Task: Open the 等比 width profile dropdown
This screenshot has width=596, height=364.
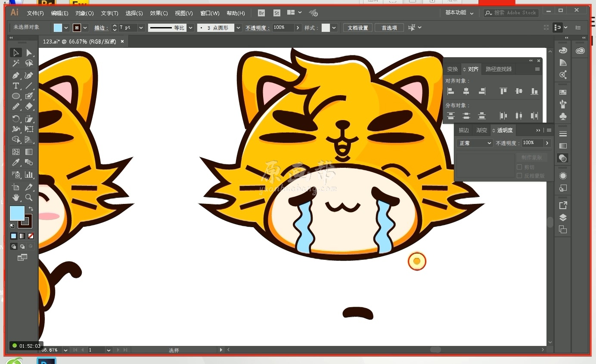Action: pyautogui.click(x=190, y=28)
